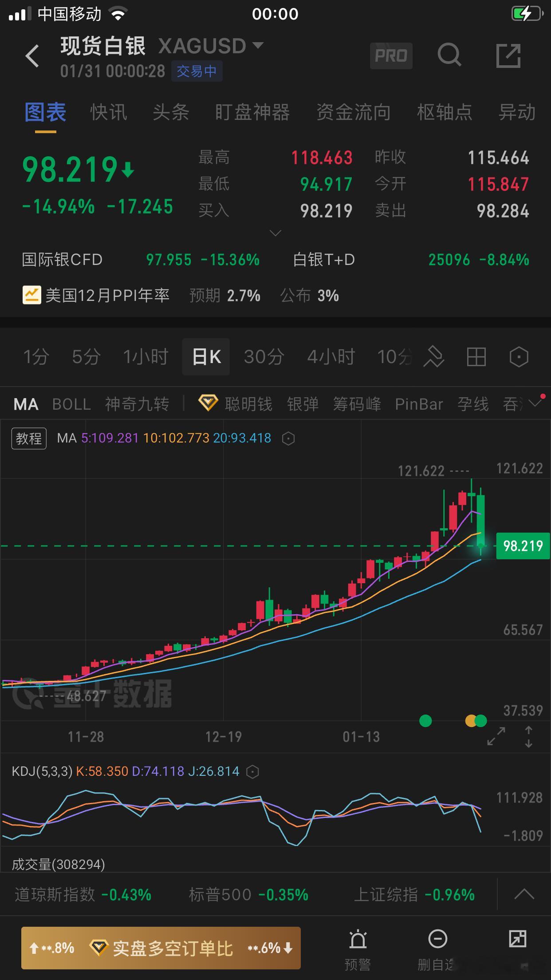Tap the 交易中 status badge
551x980 pixels.
[x=197, y=71]
